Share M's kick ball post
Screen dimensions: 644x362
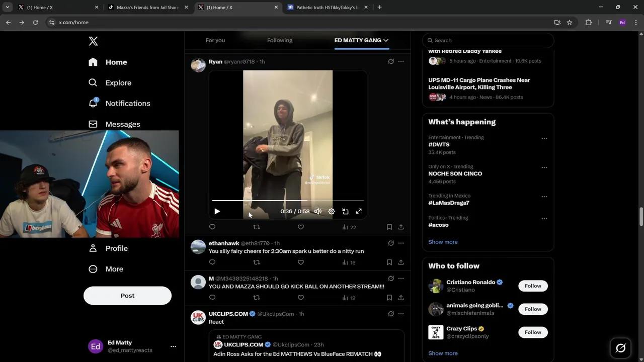(401, 298)
